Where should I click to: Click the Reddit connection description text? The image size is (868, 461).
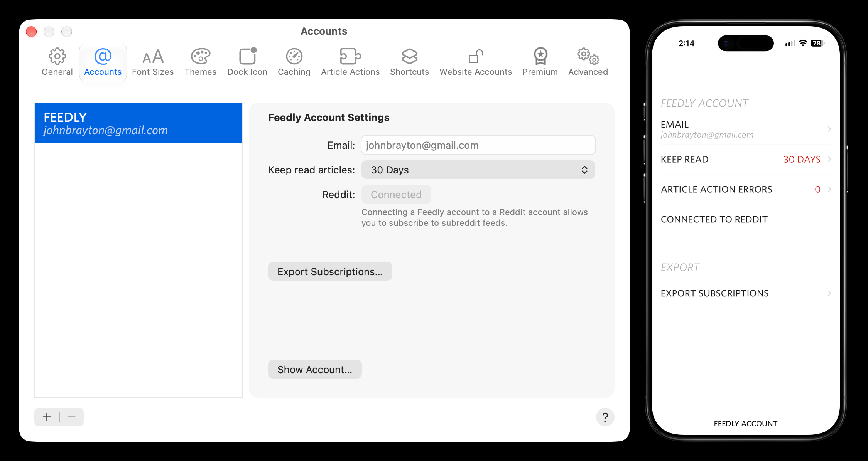pos(475,218)
